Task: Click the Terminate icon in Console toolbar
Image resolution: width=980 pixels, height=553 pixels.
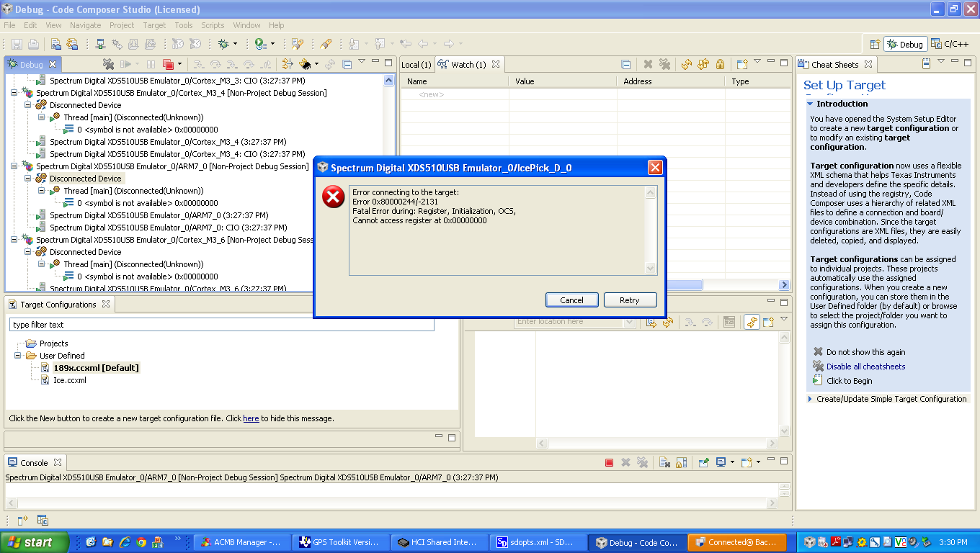Action: [x=609, y=462]
